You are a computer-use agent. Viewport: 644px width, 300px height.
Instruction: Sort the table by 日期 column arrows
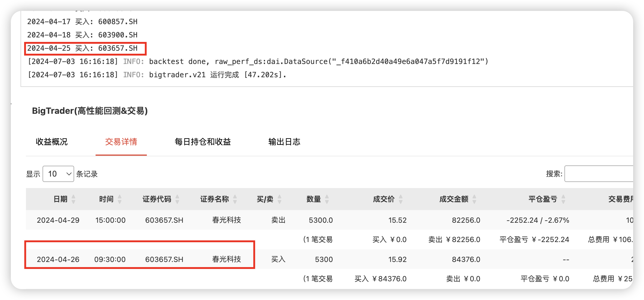click(x=73, y=199)
